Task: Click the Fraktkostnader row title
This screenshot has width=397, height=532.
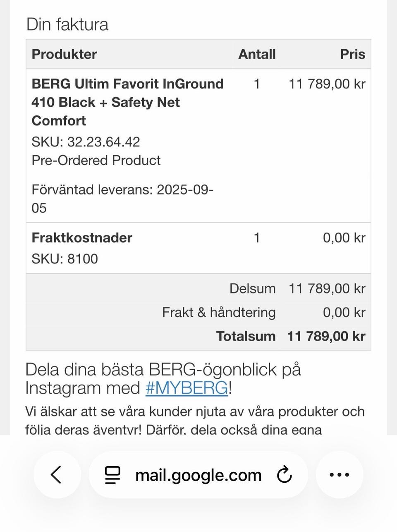Action: coord(82,238)
